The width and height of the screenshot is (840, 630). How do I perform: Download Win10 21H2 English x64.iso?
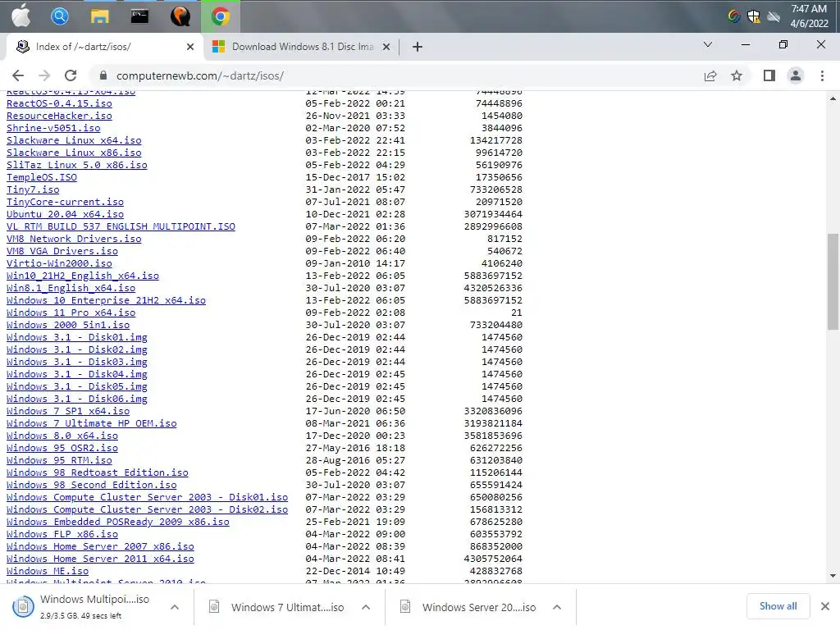[x=83, y=276]
